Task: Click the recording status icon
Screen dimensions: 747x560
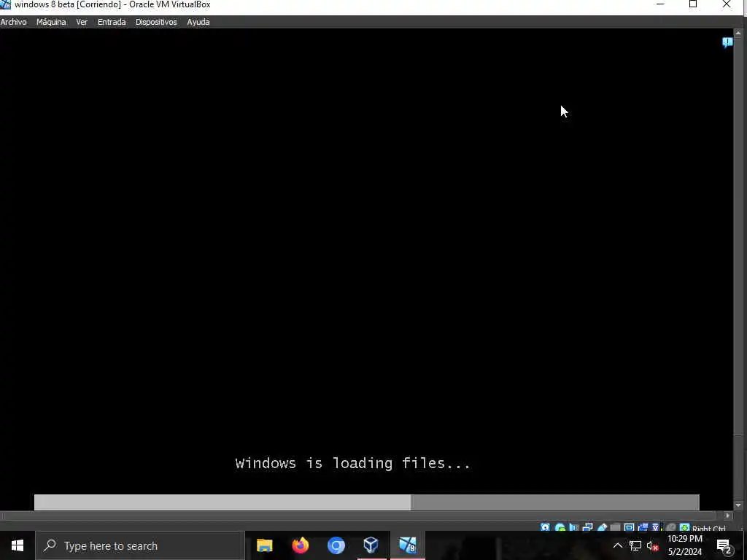Action: 643,528
